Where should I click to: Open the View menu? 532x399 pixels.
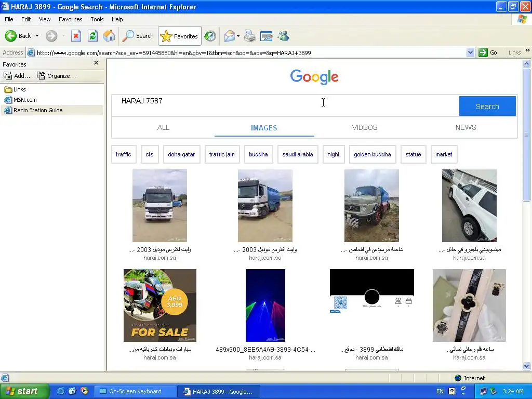point(45,19)
